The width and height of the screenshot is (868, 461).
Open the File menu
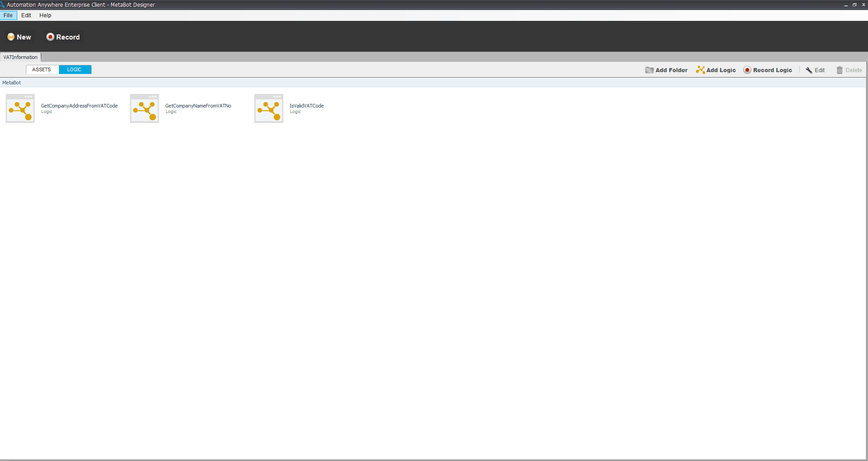click(8, 15)
